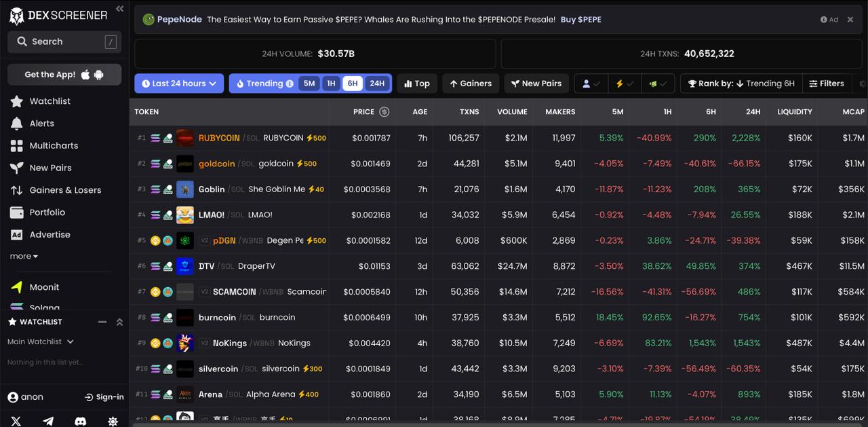This screenshot has width=868, height=427.
Task: Switch trending timeframe to 1H
Action: 331,83
